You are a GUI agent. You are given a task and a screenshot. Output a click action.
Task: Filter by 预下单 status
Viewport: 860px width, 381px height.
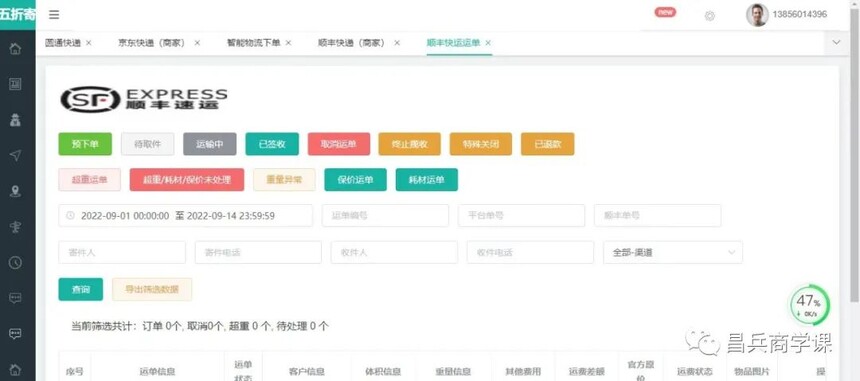tap(85, 144)
